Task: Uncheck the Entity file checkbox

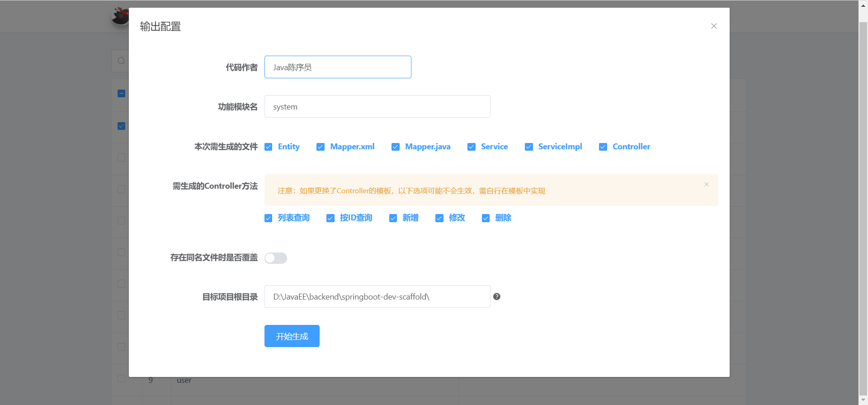Action: point(269,147)
